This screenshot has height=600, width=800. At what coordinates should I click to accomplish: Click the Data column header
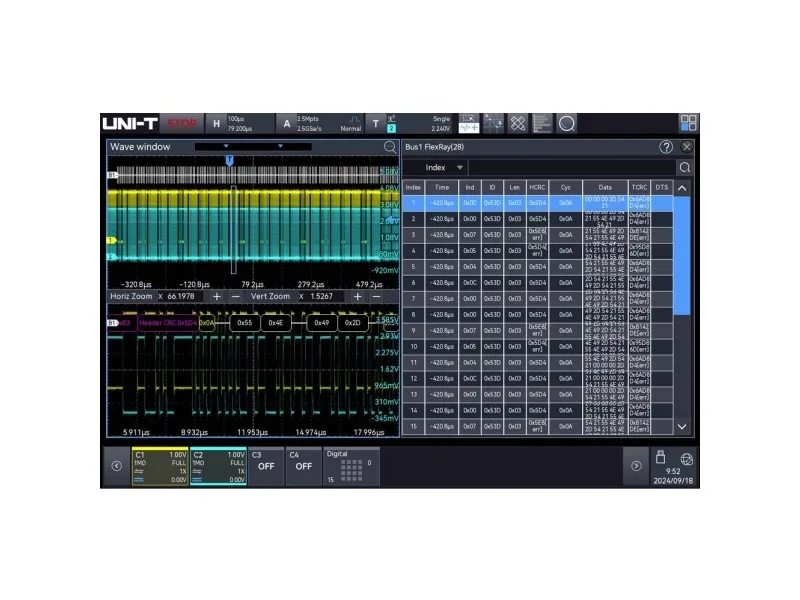(x=605, y=188)
